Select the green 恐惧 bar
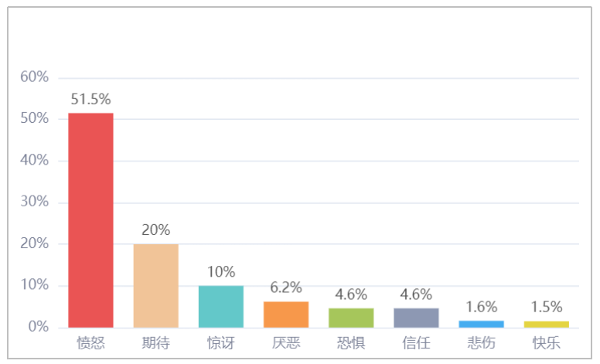This screenshot has width=600, height=364. 351,318
